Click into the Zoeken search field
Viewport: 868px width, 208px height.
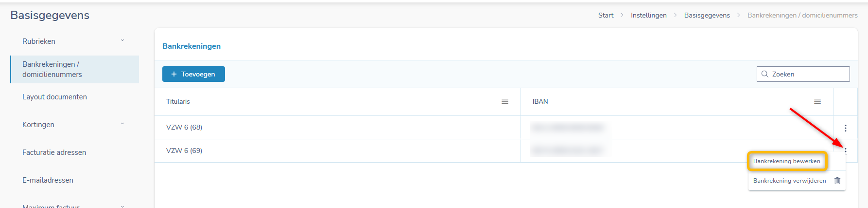coord(803,74)
